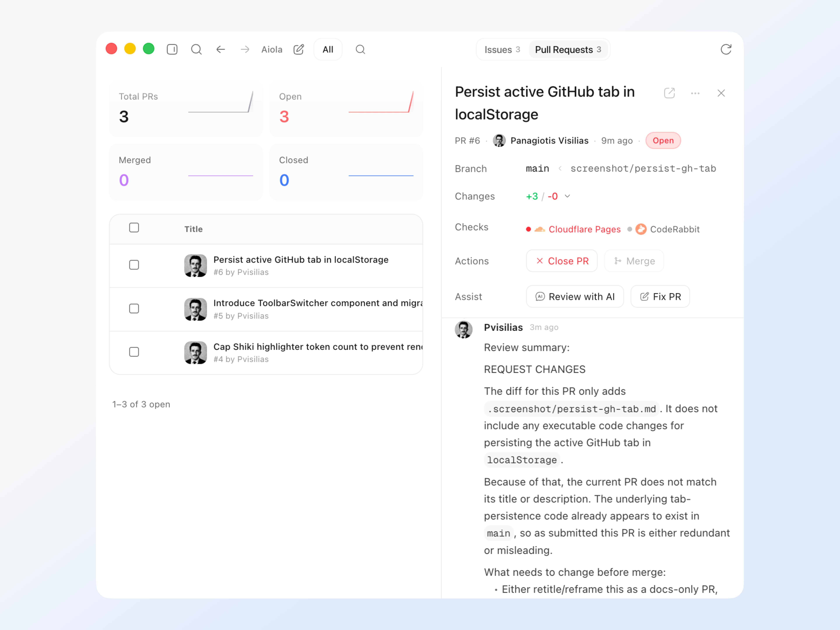Check the Cap Shiki highlighter row checkbox
This screenshot has height=630, width=840.
pyautogui.click(x=134, y=352)
